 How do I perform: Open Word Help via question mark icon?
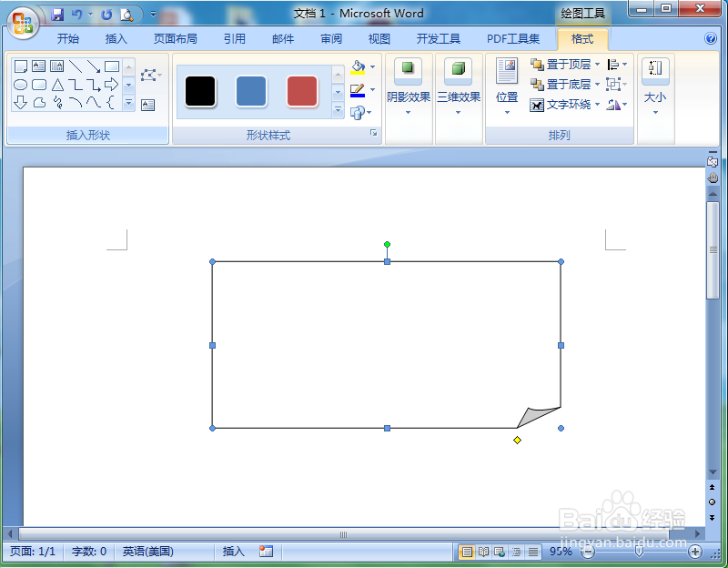711,38
